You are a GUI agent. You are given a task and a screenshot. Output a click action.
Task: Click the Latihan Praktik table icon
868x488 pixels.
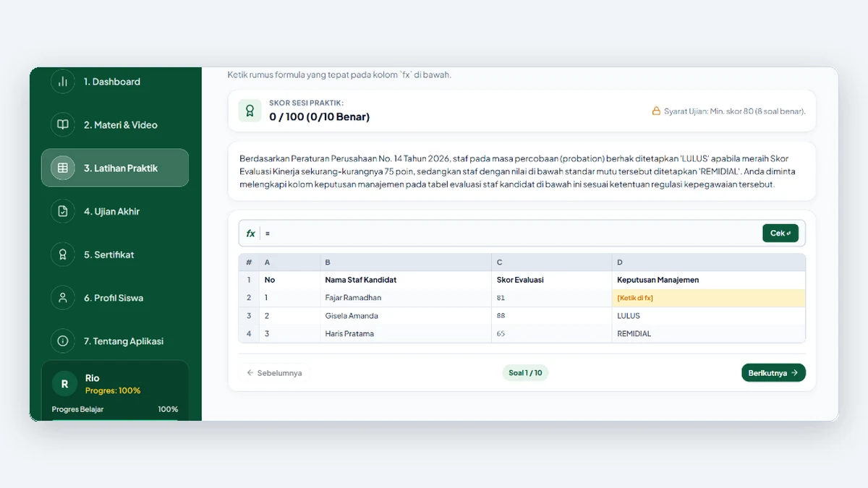(x=63, y=168)
